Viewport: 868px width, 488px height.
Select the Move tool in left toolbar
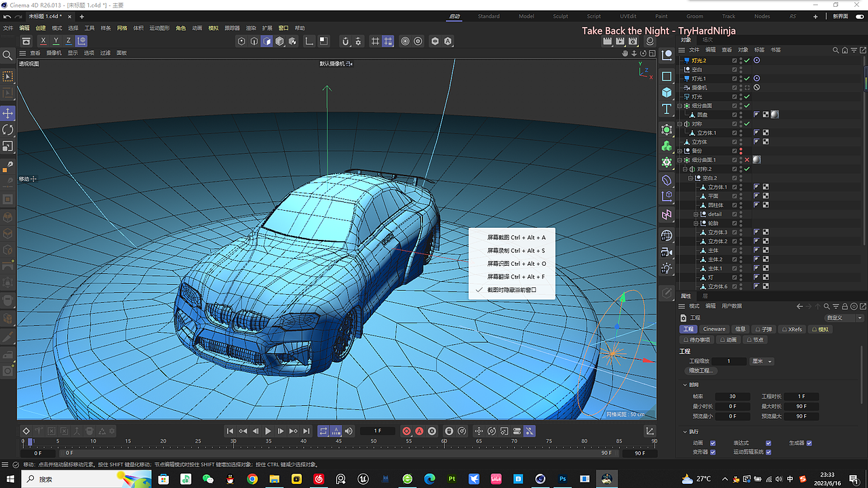[8, 113]
